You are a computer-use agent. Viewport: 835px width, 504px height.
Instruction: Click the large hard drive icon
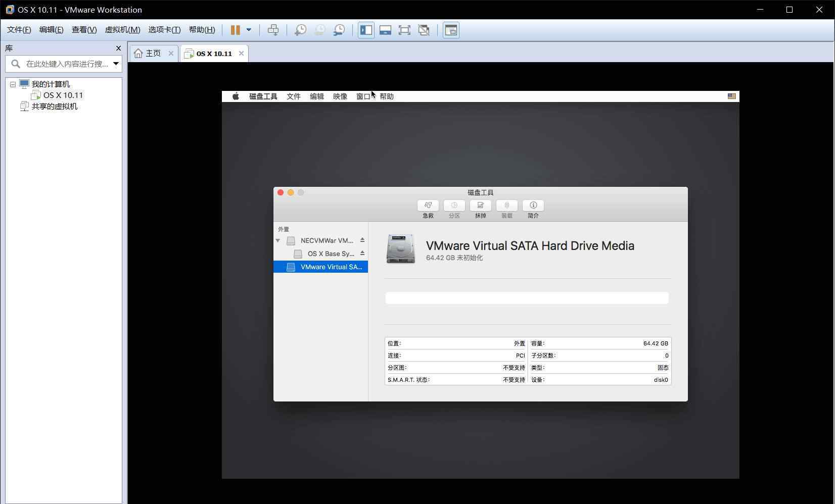tap(400, 248)
